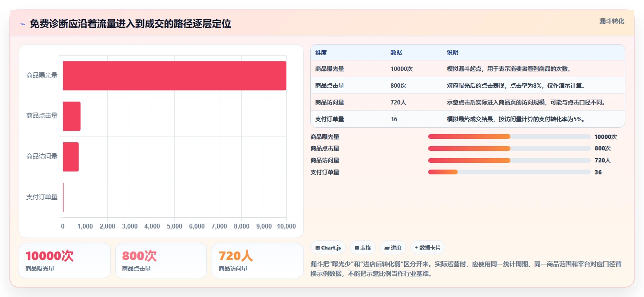
Task: Click the 支付订单量 label in progress list
Action: pyautogui.click(x=325, y=172)
